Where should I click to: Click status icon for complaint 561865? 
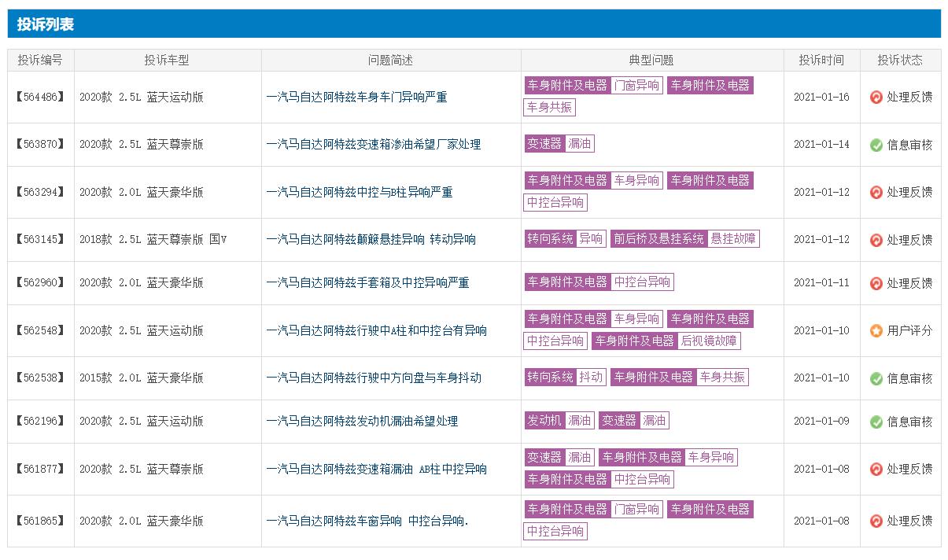876,521
